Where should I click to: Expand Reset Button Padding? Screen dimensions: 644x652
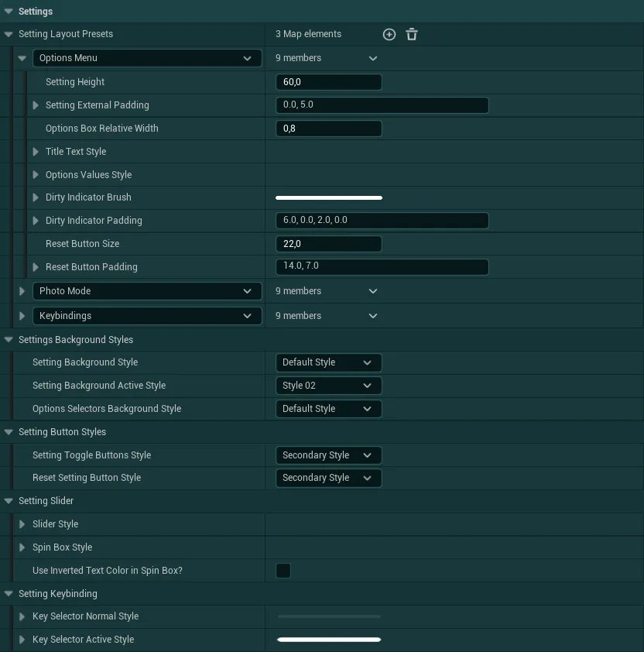click(x=36, y=267)
